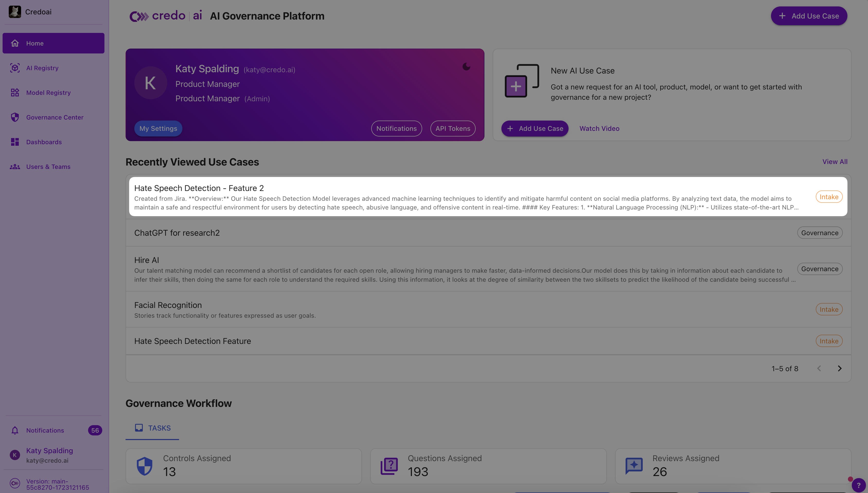This screenshot has height=493, width=868.
Task: Toggle dark mode with the moon icon
Action: 466,67
